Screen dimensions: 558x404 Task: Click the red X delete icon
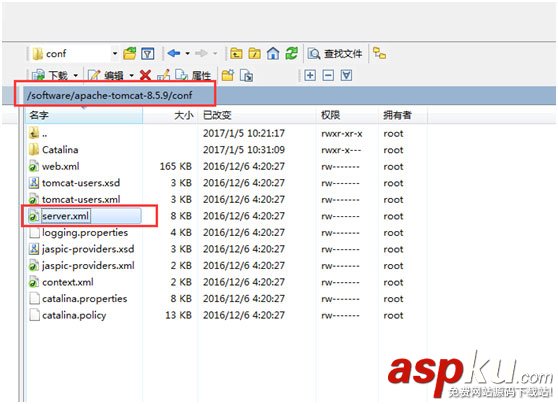pos(145,75)
